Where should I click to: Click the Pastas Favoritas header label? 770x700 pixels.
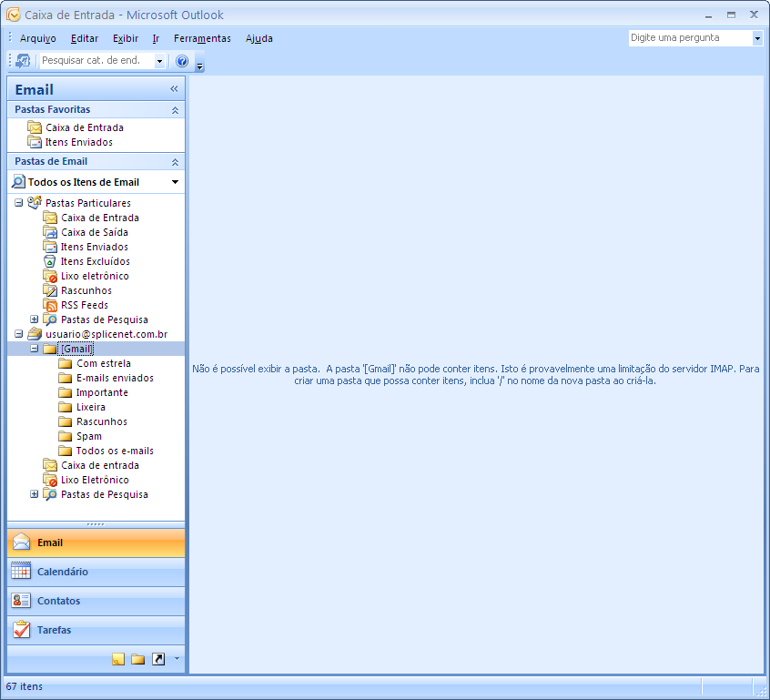[x=53, y=109]
